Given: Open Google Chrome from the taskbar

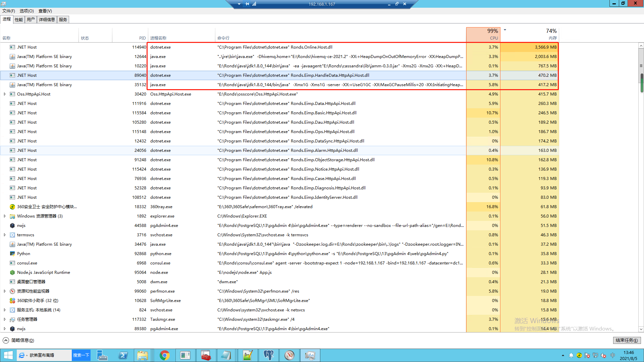Looking at the screenshot, I should click(x=164, y=355).
